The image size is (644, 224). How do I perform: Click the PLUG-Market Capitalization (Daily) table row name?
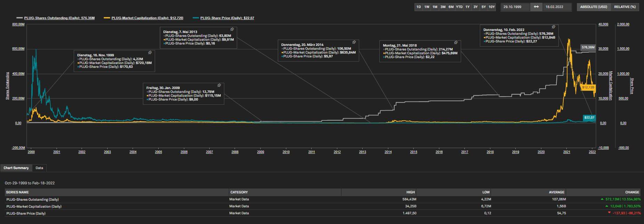(x=34, y=206)
